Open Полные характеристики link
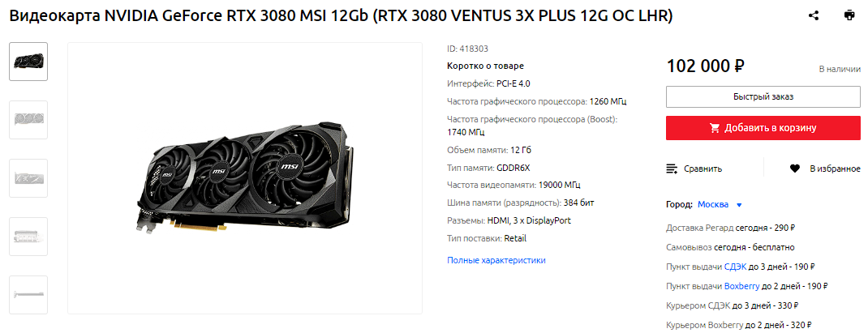The width and height of the screenshot is (868, 333). 496,260
